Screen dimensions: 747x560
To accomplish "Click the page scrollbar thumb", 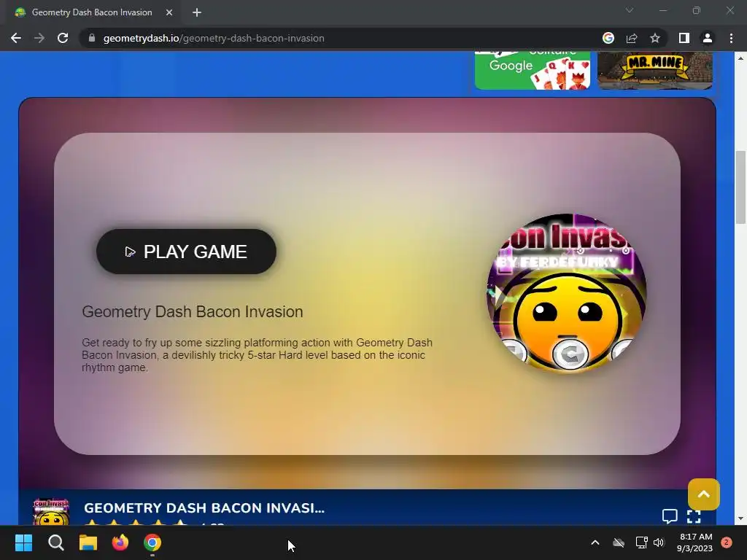I will click(741, 187).
